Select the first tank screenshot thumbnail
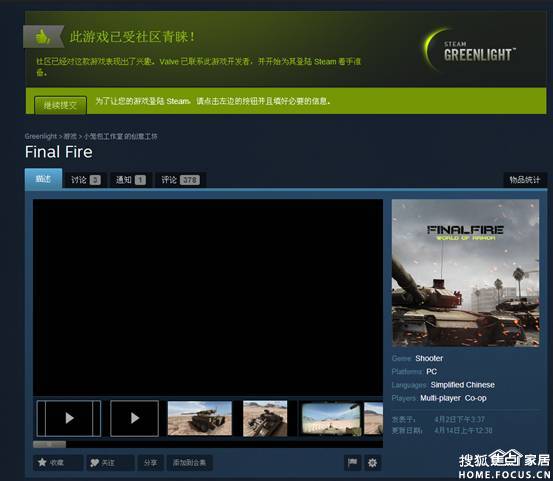Viewport: 553px width, 481px height. point(200,418)
